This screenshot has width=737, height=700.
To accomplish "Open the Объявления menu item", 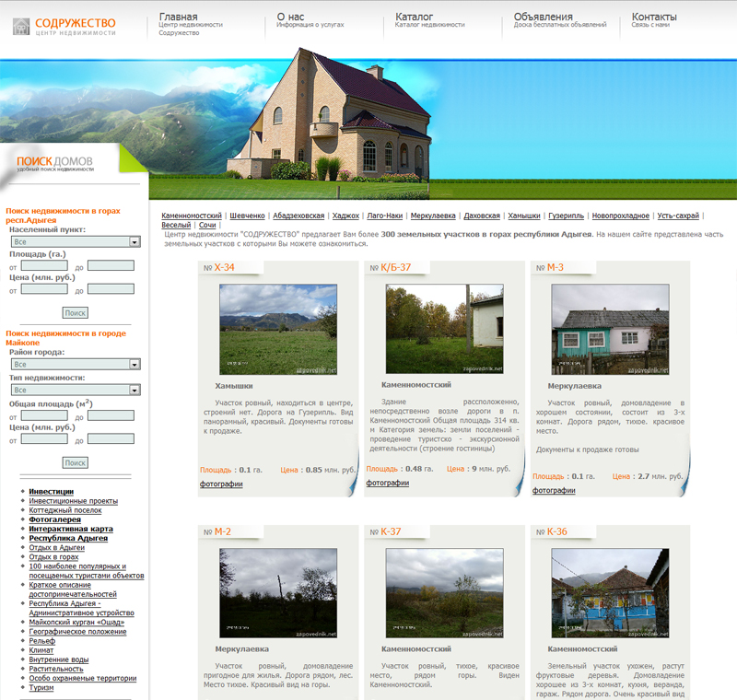I will [543, 17].
